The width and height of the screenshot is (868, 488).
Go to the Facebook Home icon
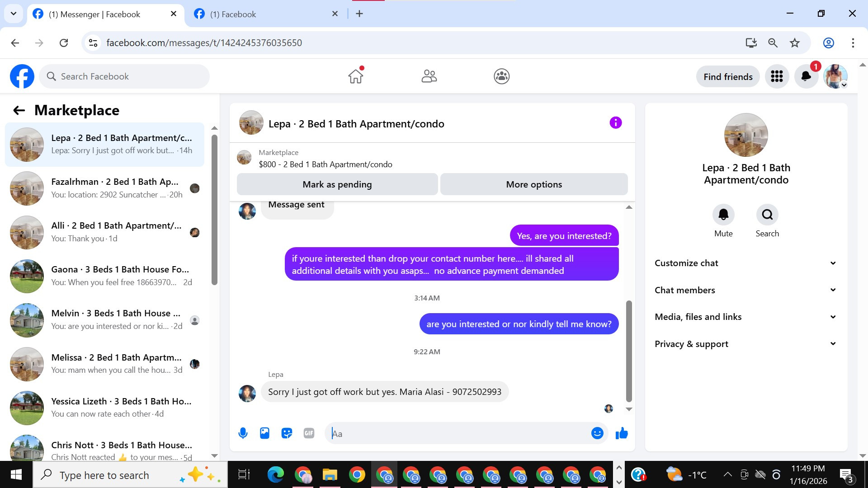356,76
